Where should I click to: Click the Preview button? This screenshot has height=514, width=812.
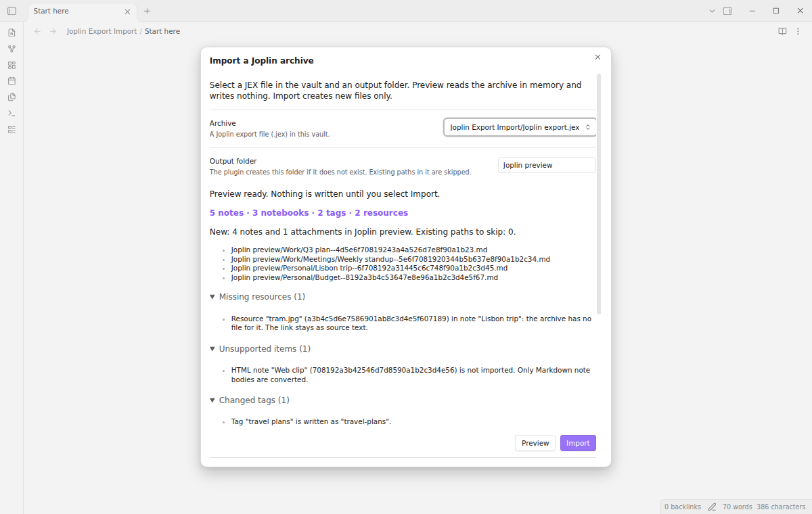click(535, 443)
